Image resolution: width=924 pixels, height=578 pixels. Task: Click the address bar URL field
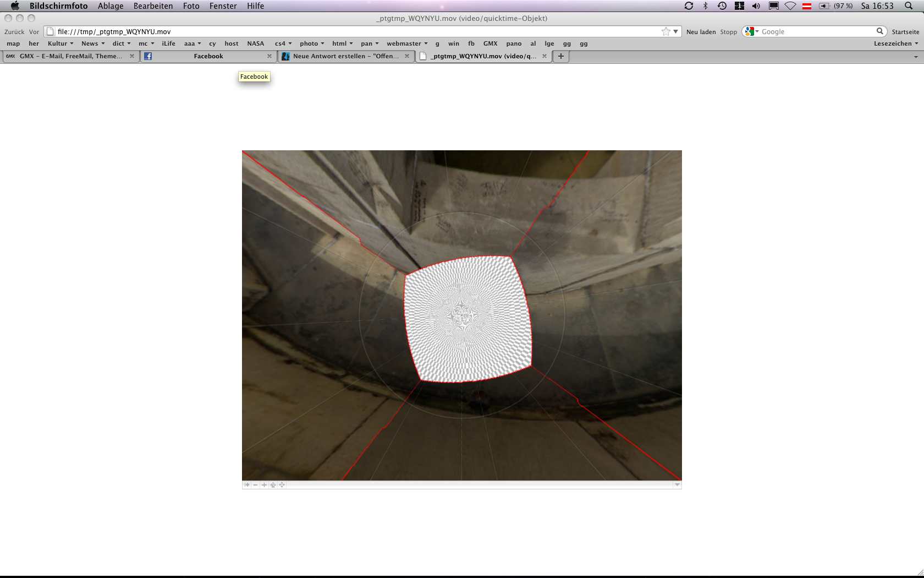pos(358,31)
